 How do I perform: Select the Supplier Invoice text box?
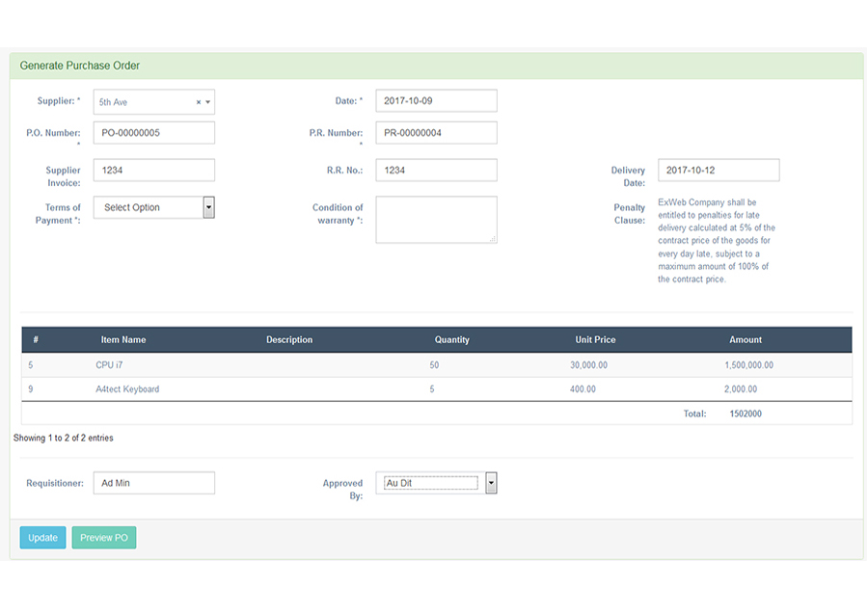154,171
